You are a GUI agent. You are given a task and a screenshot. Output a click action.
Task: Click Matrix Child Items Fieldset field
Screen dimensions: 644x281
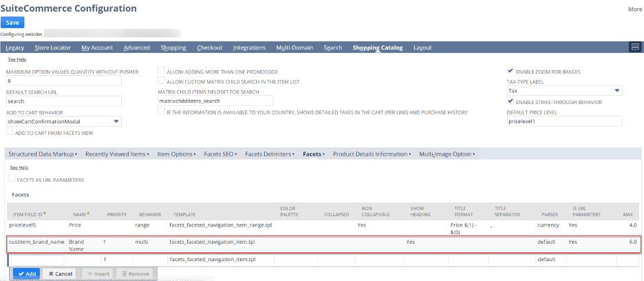coord(215,101)
